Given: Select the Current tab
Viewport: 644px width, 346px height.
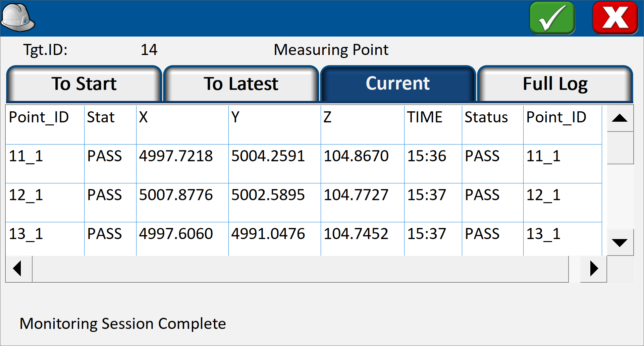Looking at the screenshot, I should 398,84.
